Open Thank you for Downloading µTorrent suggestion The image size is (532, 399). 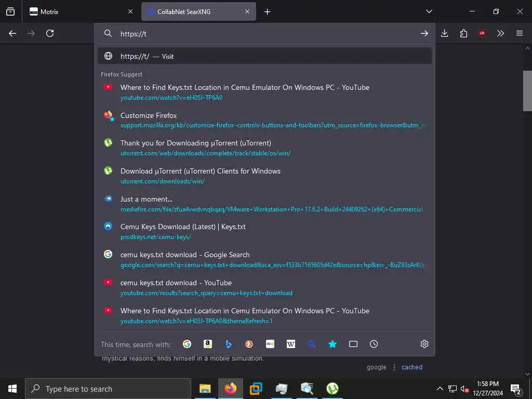tap(264, 148)
